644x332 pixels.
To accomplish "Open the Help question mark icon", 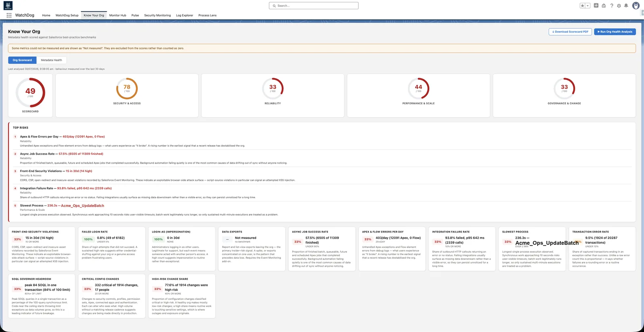I will 612,6.
